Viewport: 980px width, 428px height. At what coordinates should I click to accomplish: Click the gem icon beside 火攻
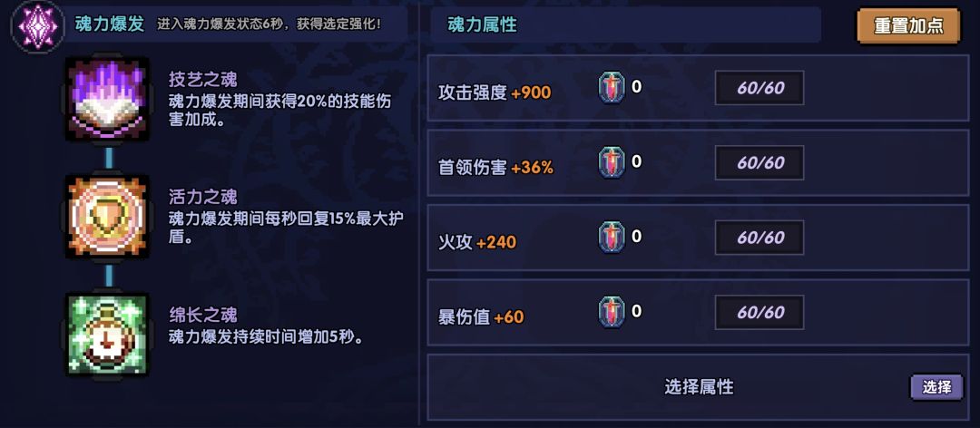point(612,238)
